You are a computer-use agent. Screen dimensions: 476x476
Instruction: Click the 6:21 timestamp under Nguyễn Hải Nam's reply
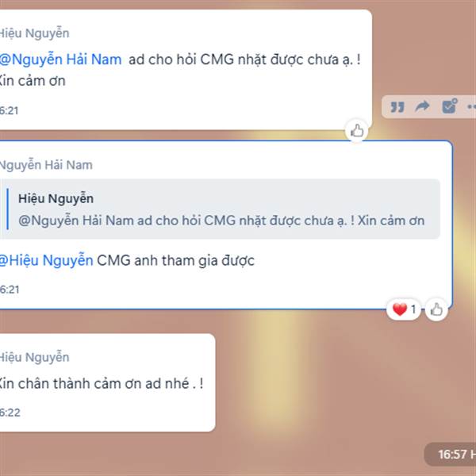pyautogui.click(x=10, y=290)
